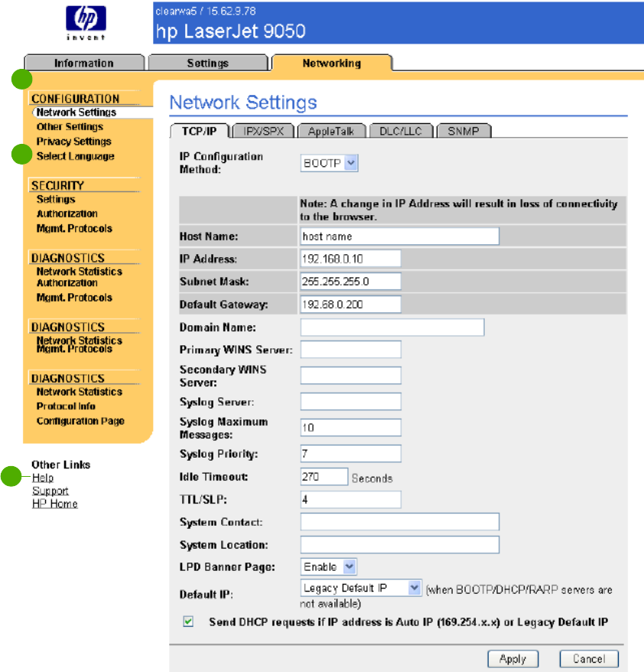Toggle the Send DHCP requests checkbox
Viewport: 644px width, 672px height.
coord(188,621)
